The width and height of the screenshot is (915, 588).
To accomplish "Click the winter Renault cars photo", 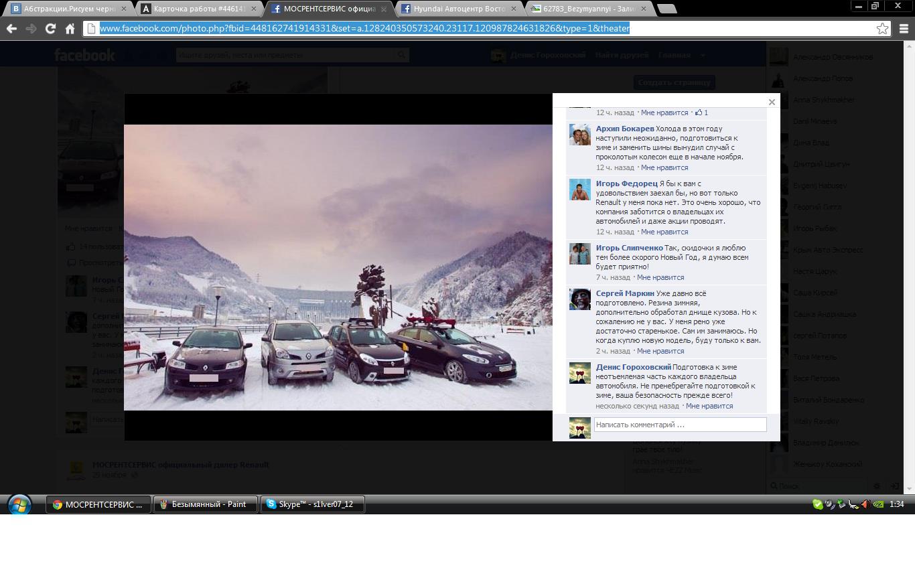I will point(338,267).
